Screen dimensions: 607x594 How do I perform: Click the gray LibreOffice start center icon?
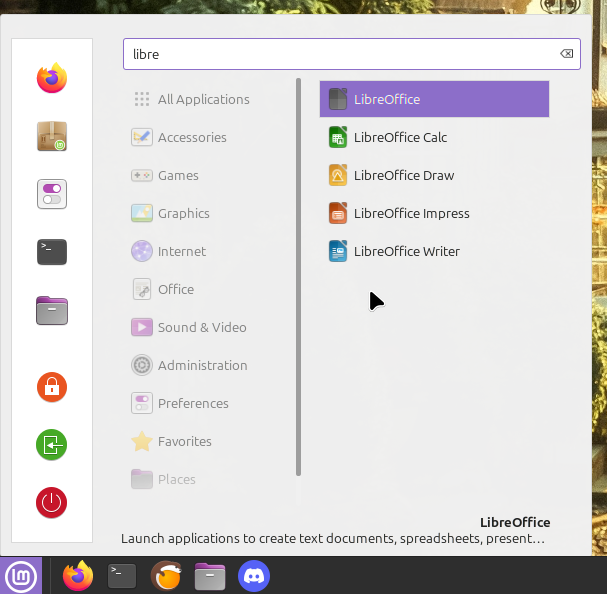tap(338, 99)
